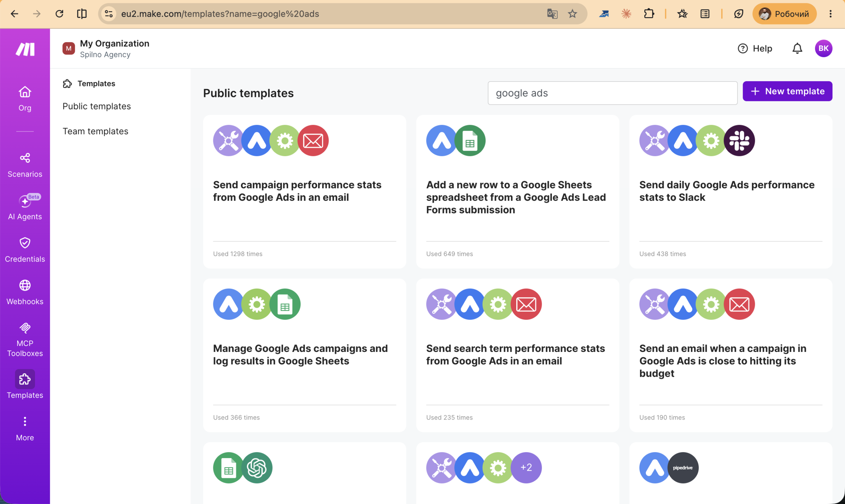Open Scenarios from the sidebar
This screenshot has height=504, width=845.
pyautogui.click(x=25, y=165)
